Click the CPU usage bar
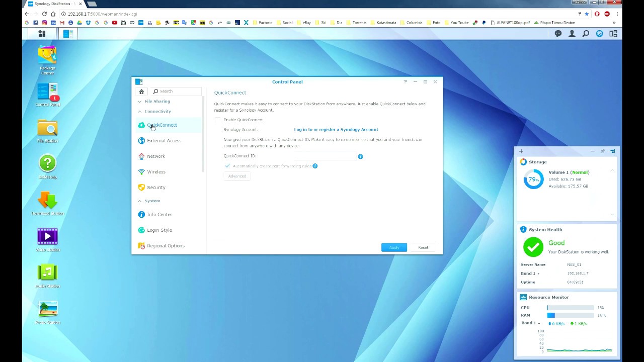 [x=571, y=308]
